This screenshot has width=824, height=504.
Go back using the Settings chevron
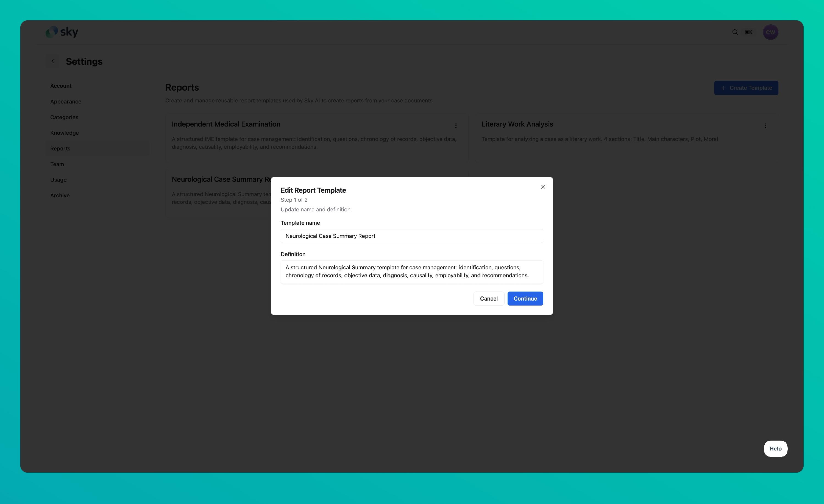[x=52, y=61]
